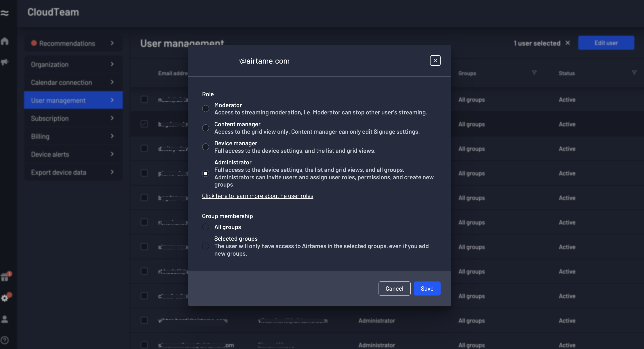Expand the Device alerts chevron
Viewport: 644px width, 349px height.
pyautogui.click(x=112, y=154)
